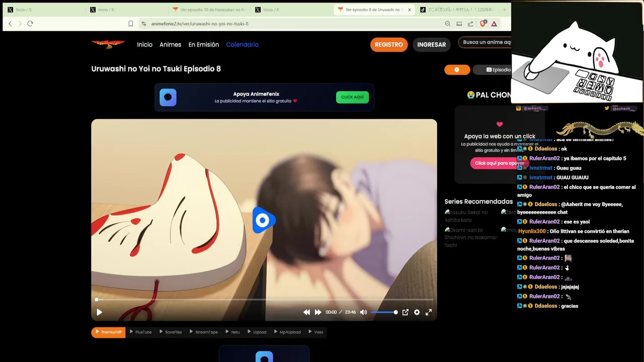Open the En Emisión menu link
Viewport: 644px width, 362px height.
tap(203, 45)
